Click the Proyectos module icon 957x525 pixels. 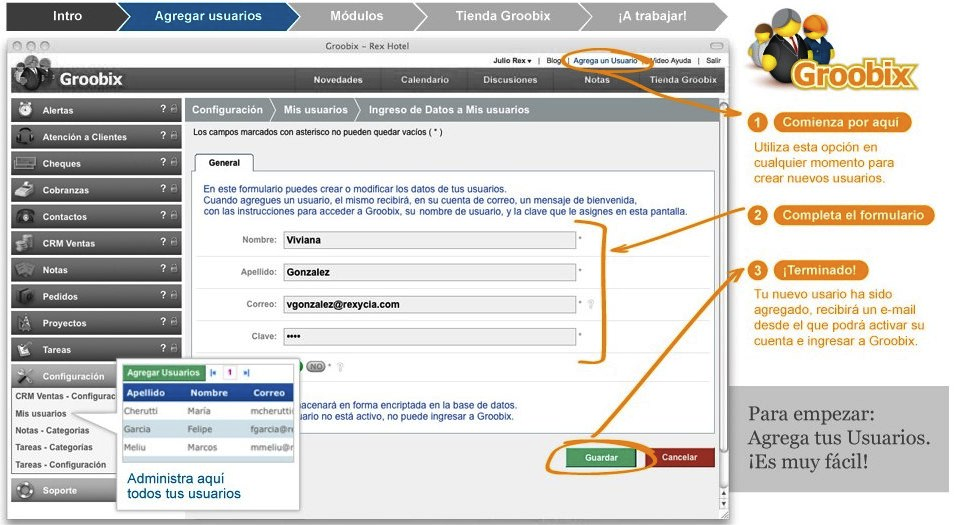pos(25,322)
